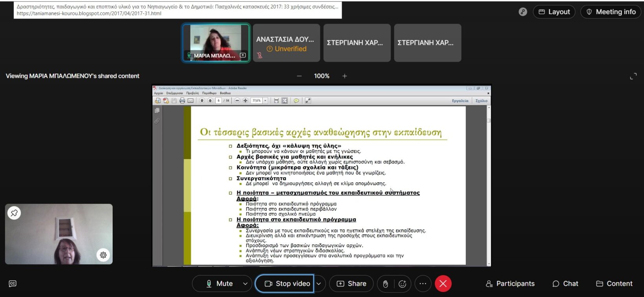This screenshot has height=297, width=644.
Task: Open the Chat panel
Action: [x=565, y=284]
